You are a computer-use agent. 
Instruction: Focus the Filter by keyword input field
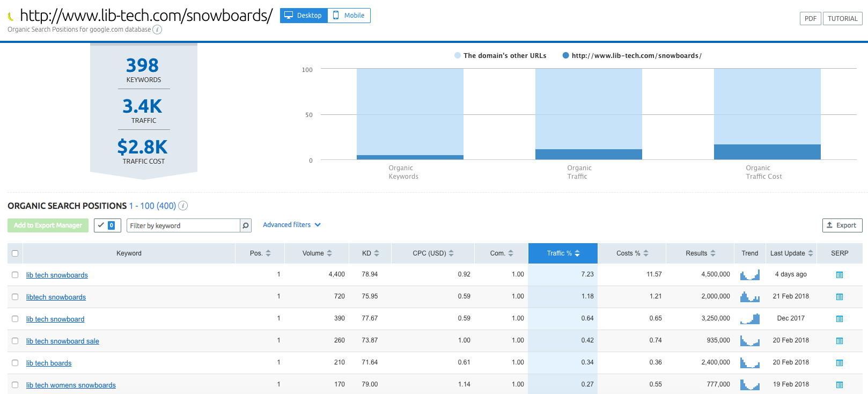point(183,225)
